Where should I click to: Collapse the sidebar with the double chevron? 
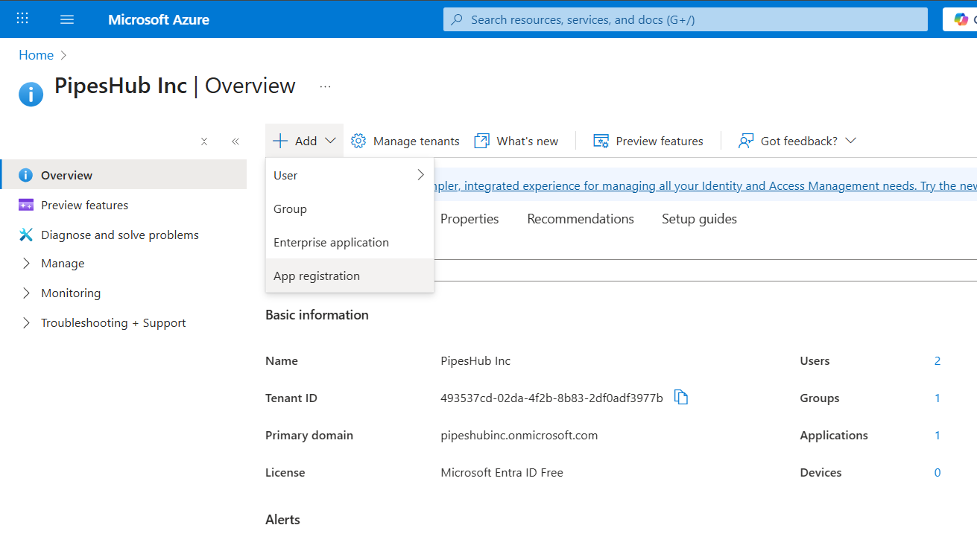coord(235,141)
